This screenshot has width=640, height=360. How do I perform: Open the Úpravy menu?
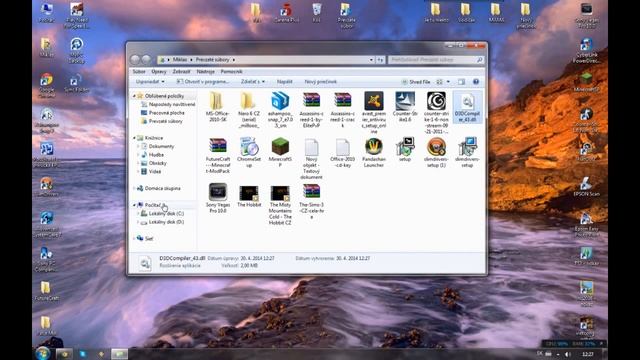pos(159,71)
